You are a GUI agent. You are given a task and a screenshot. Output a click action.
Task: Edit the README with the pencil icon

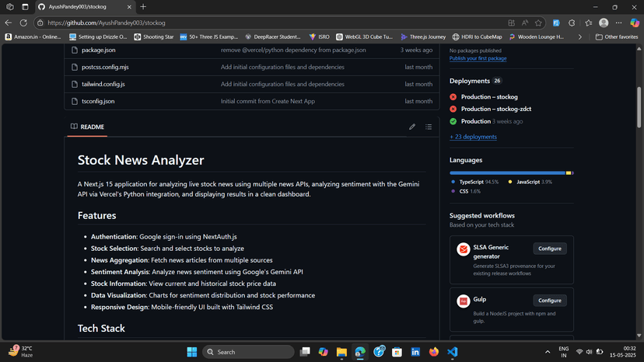pyautogui.click(x=412, y=127)
